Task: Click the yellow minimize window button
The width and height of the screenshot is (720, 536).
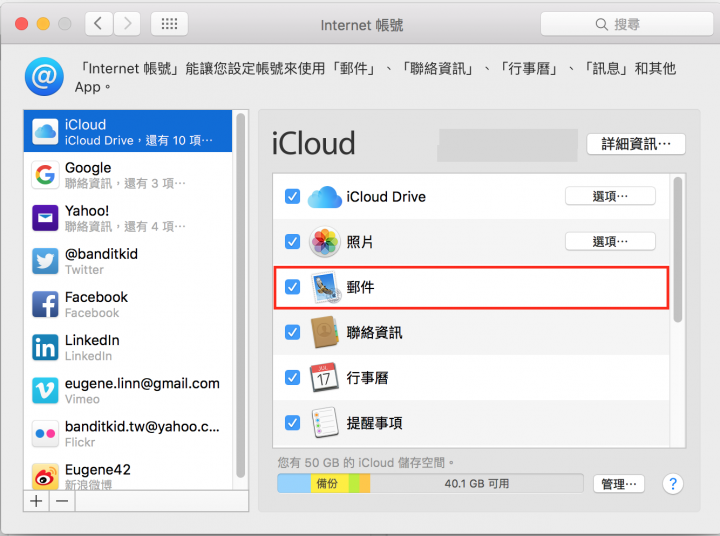Action: [43, 23]
